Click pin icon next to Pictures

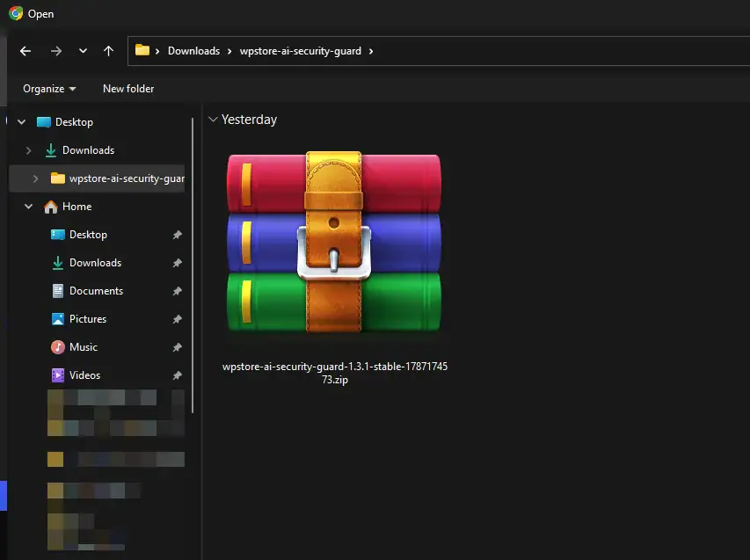(x=178, y=319)
